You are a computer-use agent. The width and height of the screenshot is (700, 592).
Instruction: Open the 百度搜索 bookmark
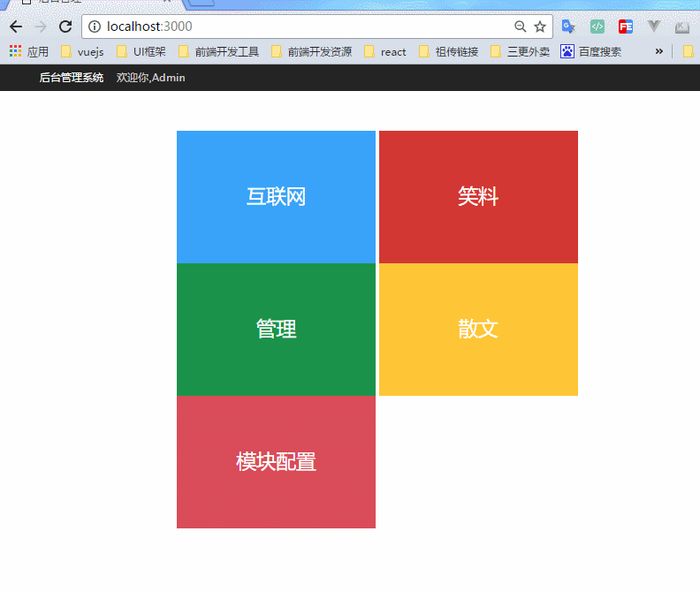click(x=591, y=52)
